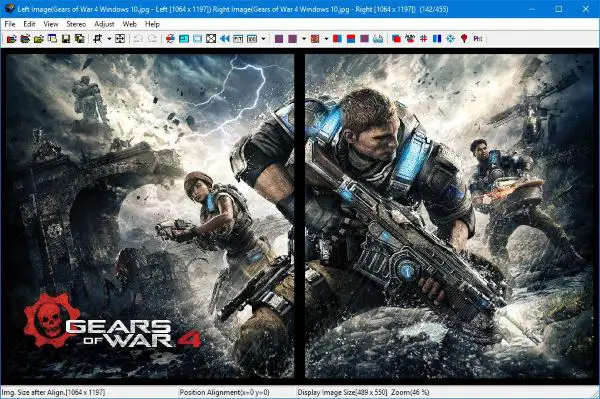The width and height of the screenshot is (600, 399).
Task: Close the StereoPhoto Maker window
Action: (x=586, y=9)
